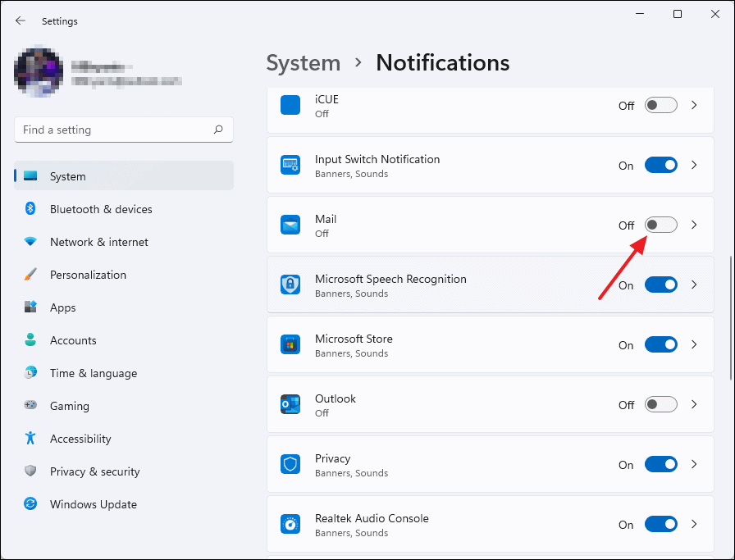Click the Microsoft Store label text
Viewport: 735px width, 560px height.
click(x=354, y=339)
